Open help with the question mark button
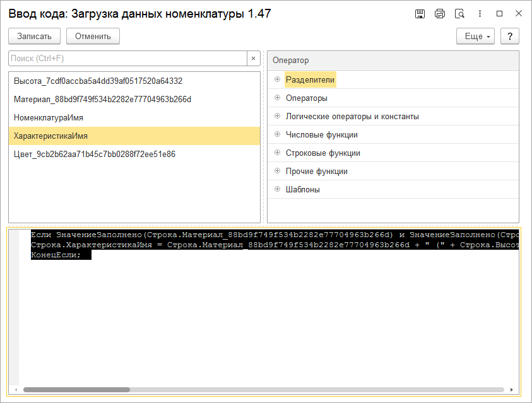Screen dimensions: 532x403 tap(509, 36)
